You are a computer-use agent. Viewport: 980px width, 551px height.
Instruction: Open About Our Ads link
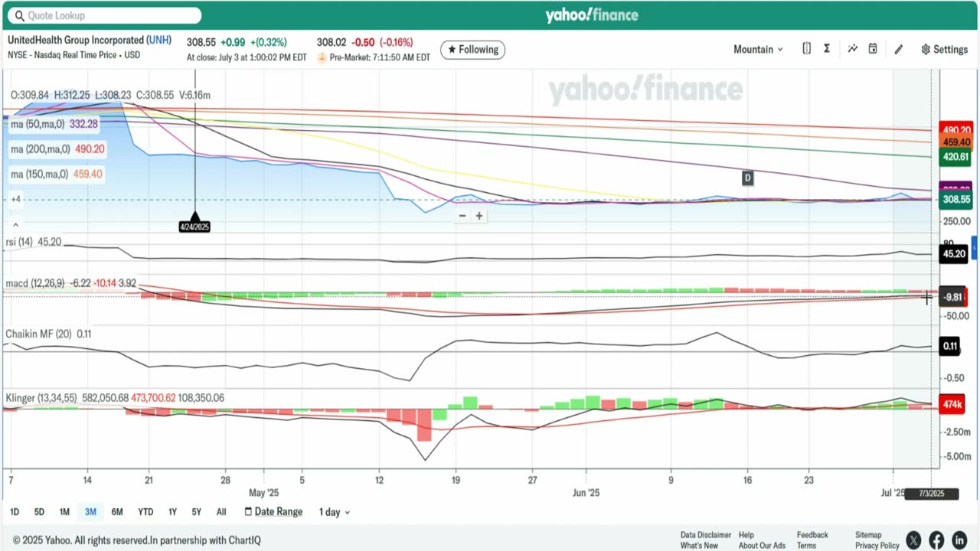tap(762, 546)
